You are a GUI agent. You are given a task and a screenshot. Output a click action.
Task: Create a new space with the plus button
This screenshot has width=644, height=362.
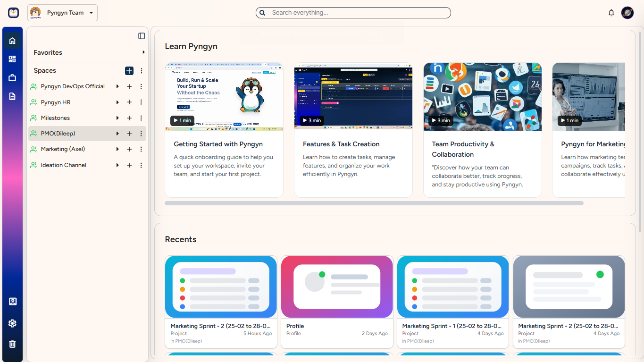pos(129,71)
